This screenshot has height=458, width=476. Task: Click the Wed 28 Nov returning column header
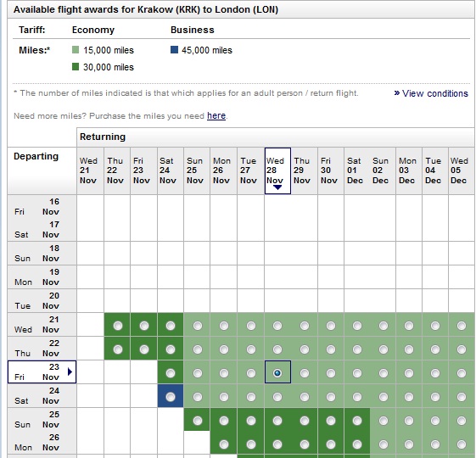[x=277, y=170]
